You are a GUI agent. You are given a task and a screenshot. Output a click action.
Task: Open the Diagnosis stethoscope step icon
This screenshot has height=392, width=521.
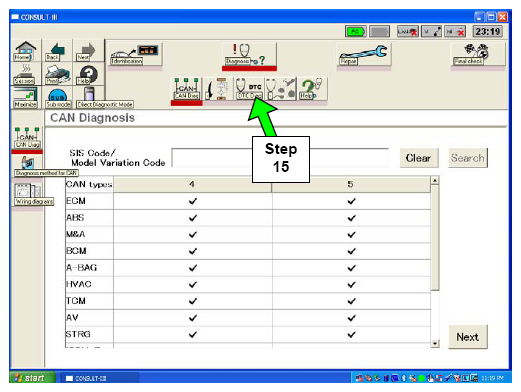[249, 54]
